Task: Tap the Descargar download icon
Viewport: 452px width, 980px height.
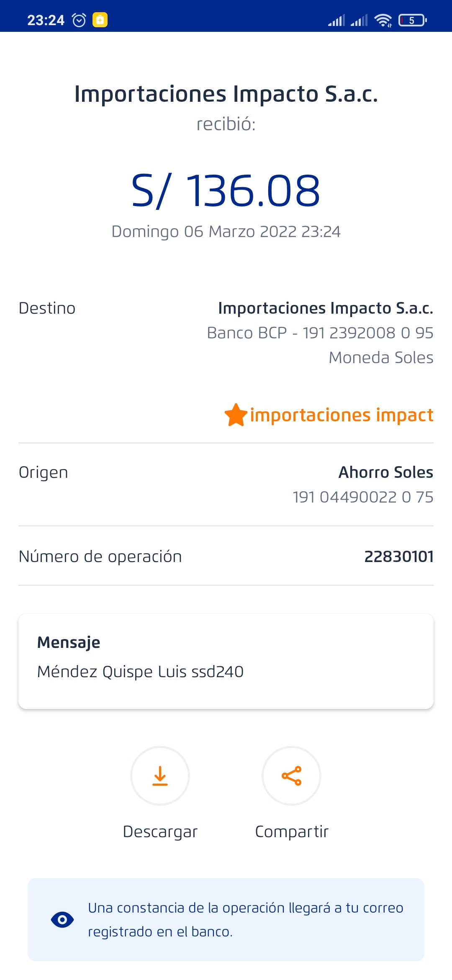Action: (160, 776)
